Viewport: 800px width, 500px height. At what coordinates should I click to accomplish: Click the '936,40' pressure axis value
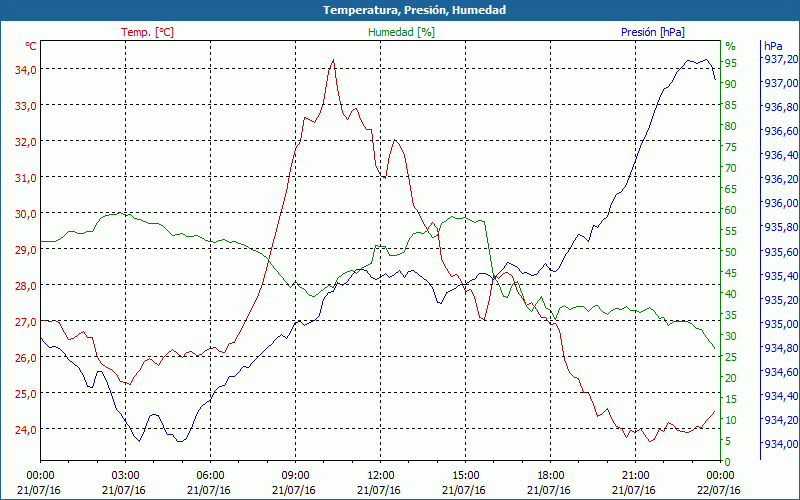[781, 156]
